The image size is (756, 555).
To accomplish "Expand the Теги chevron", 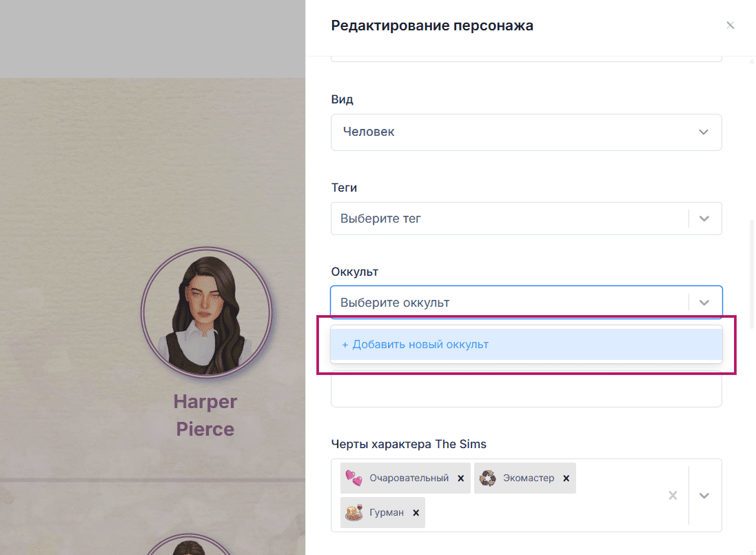I will [x=704, y=219].
